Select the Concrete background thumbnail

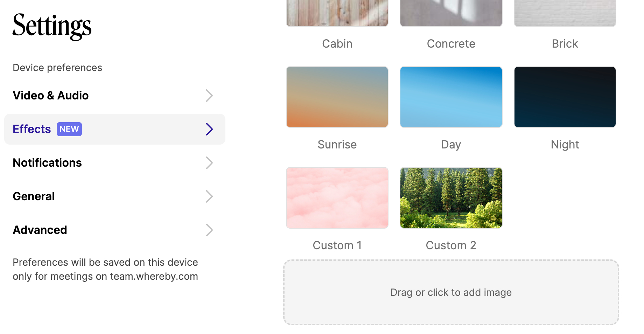point(451,13)
